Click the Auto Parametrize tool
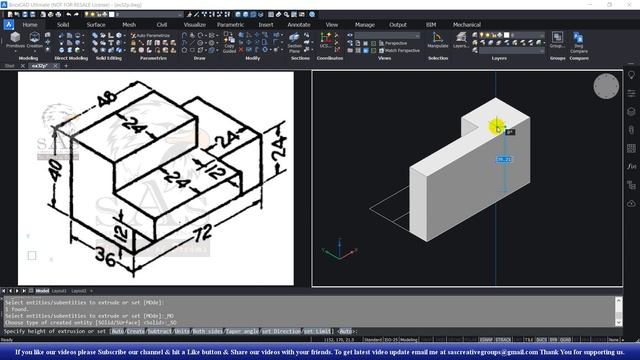The image size is (640, 360). [x=150, y=36]
